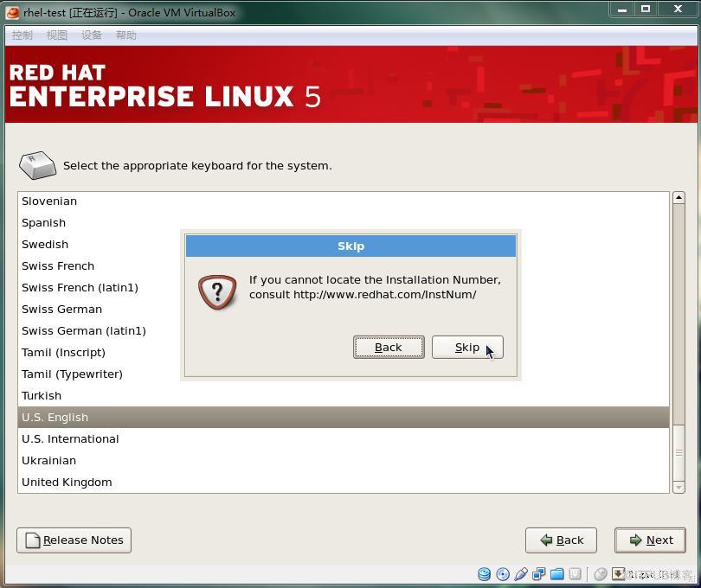Open the 帮助 menu
701x588 pixels.
pos(126,35)
